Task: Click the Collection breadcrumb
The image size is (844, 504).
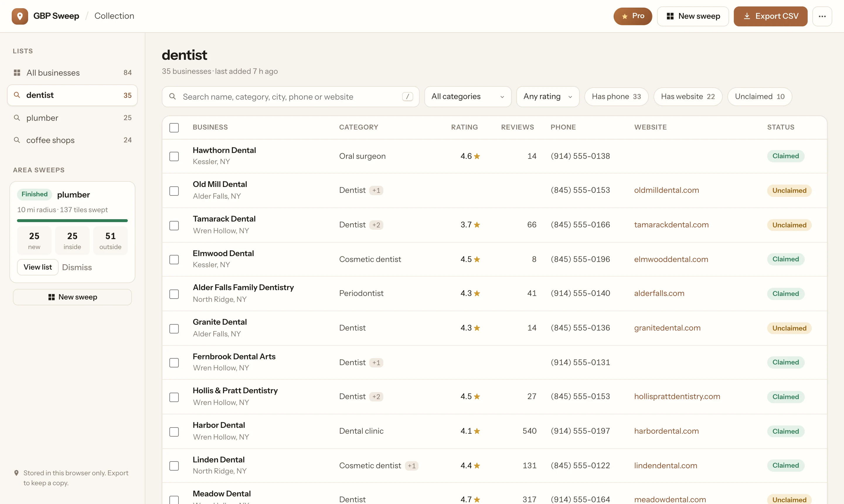Action: click(x=114, y=16)
